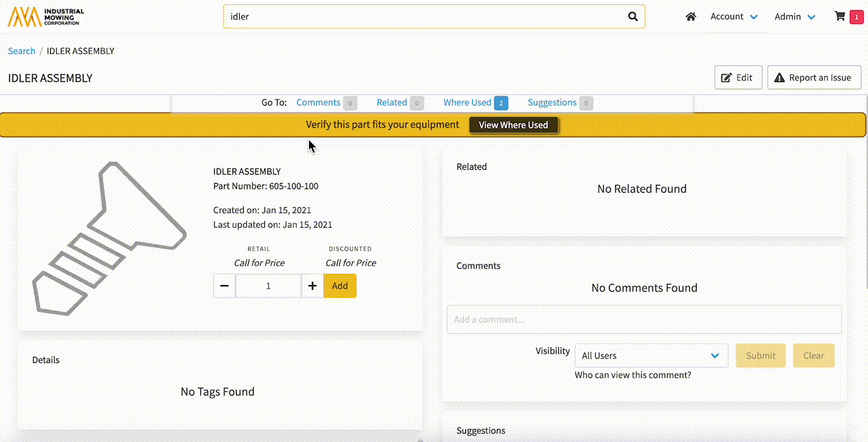Jump to the Suggestions section link
The width and height of the screenshot is (868, 442).
(552, 103)
